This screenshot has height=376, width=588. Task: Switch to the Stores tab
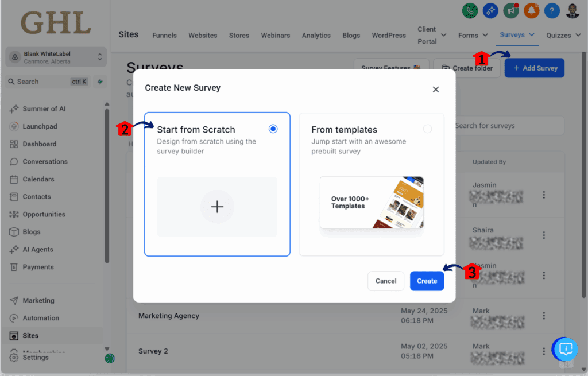click(239, 35)
